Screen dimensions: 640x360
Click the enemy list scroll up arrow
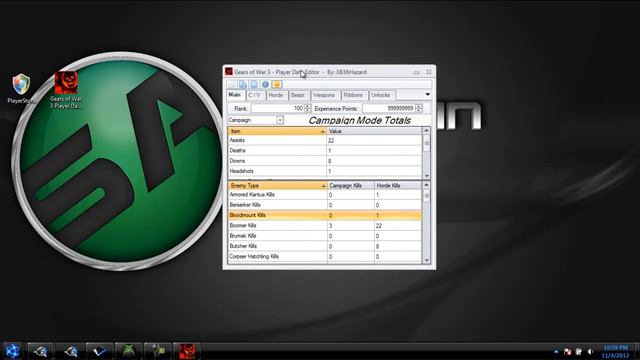427,185
